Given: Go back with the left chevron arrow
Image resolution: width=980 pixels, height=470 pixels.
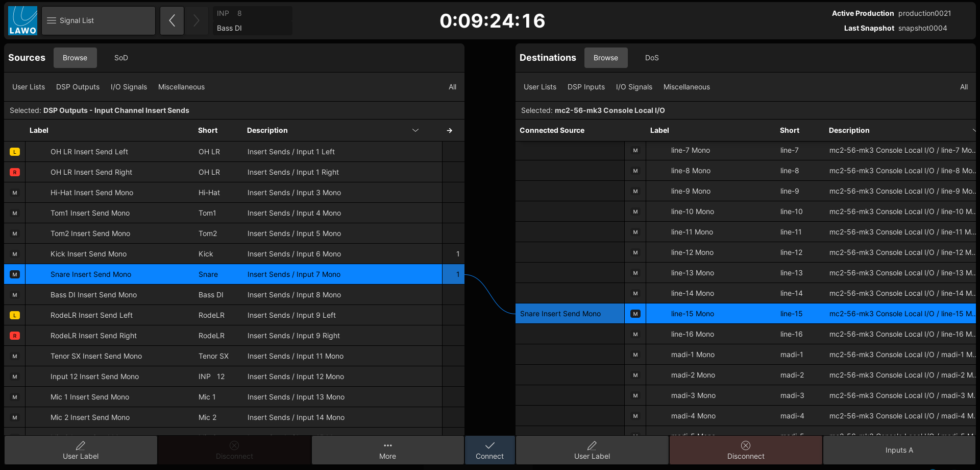Looking at the screenshot, I should coord(172,20).
